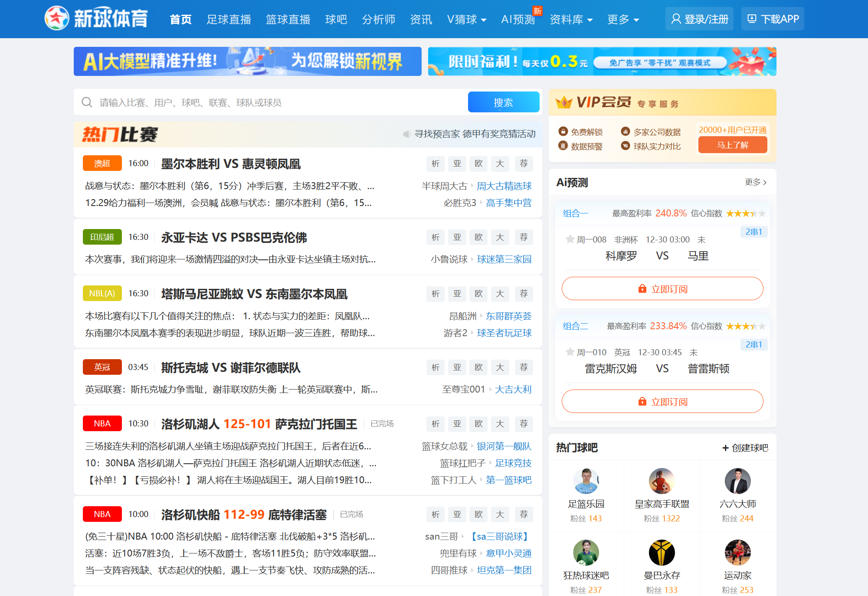868x596 pixels.
Task: Select the 荐 icon for 斯托克城 match
Action: pos(524,367)
